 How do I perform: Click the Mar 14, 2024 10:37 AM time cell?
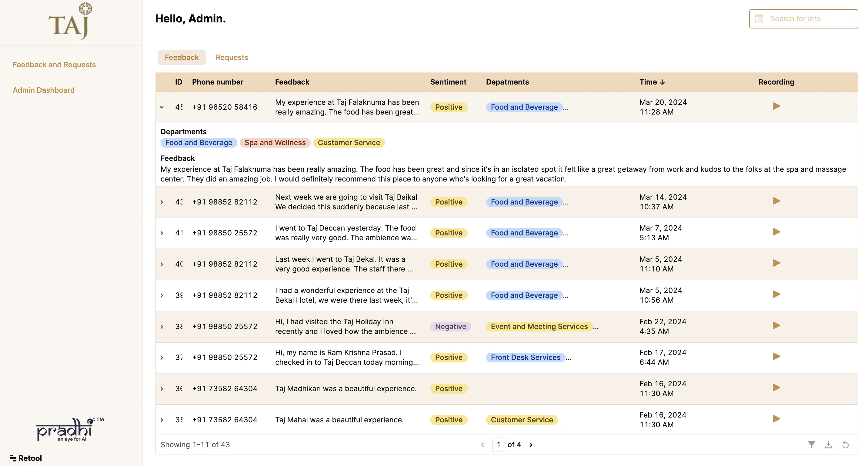pyautogui.click(x=663, y=202)
